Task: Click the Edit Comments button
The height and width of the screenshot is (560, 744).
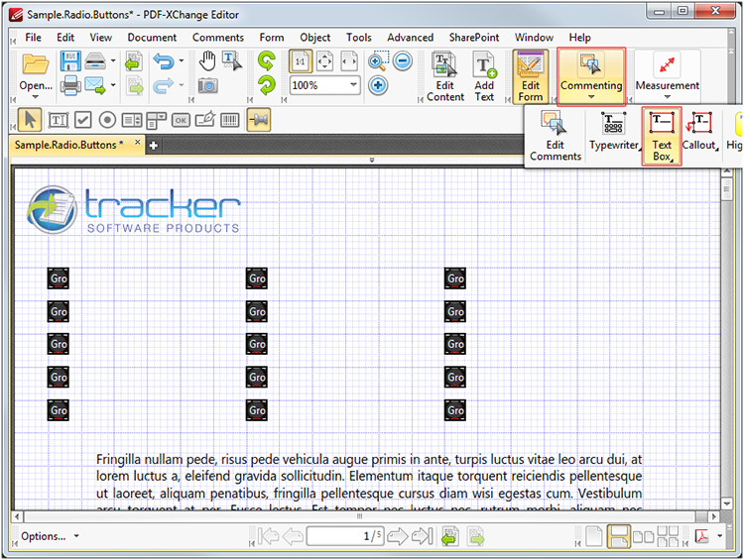Action: tap(556, 136)
